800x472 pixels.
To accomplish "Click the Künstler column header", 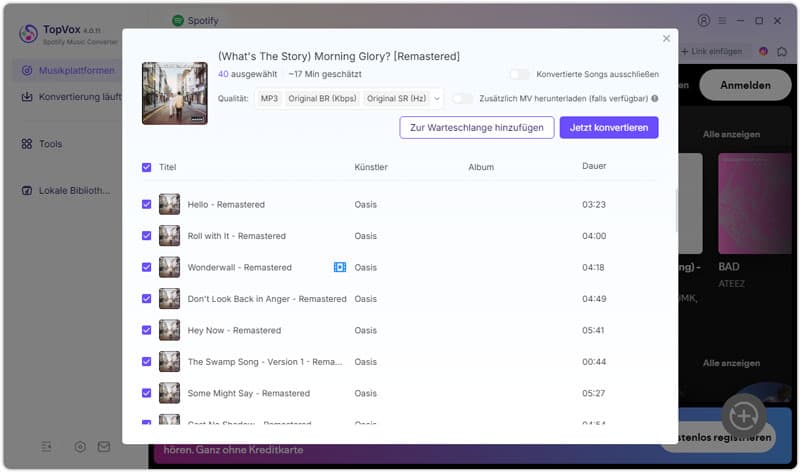I will pos(371,167).
